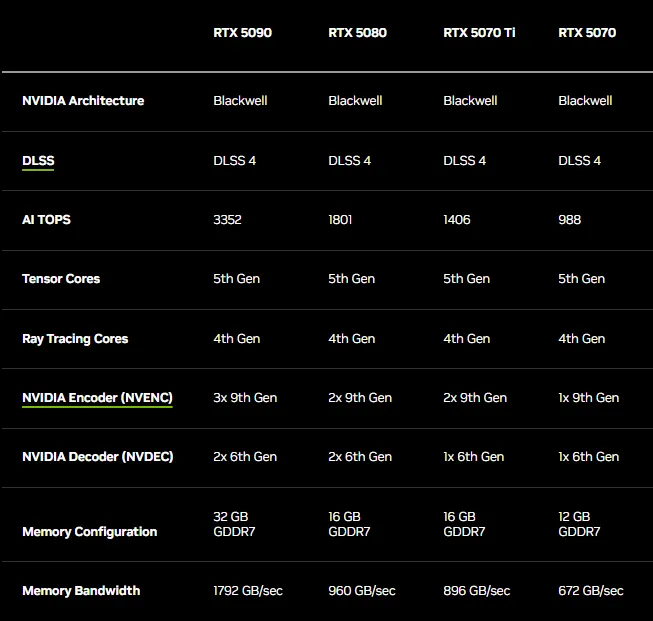Image resolution: width=653 pixels, height=621 pixels.
Task: Select the 3x 9th Gen encoder cell
Action: point(244,397)
